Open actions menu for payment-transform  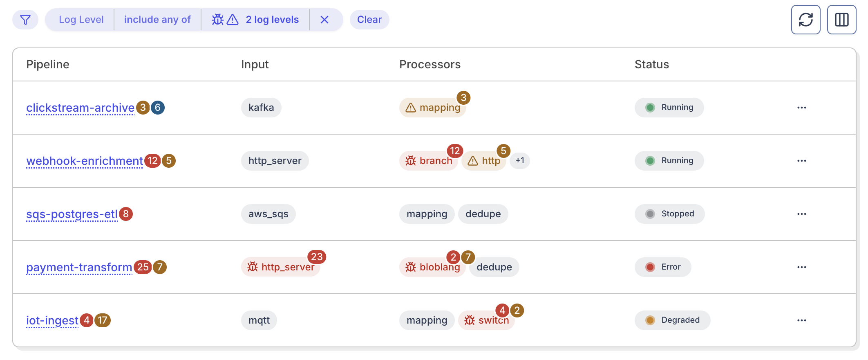[802, 267]
